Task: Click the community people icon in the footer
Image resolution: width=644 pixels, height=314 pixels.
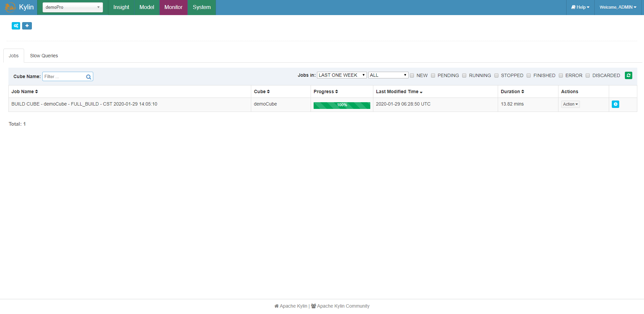Action: click(x=314, y=306)
